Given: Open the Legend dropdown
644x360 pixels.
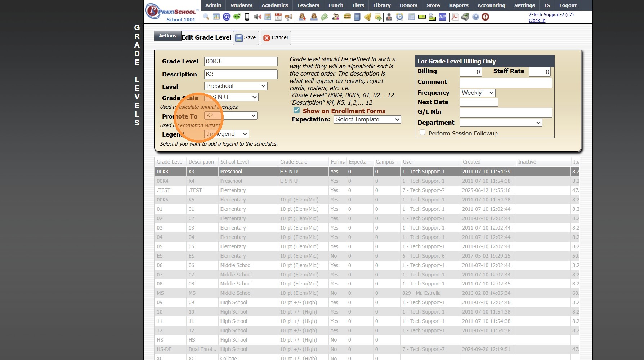Looking at the screenshot, I should click(x=227, y=134).
